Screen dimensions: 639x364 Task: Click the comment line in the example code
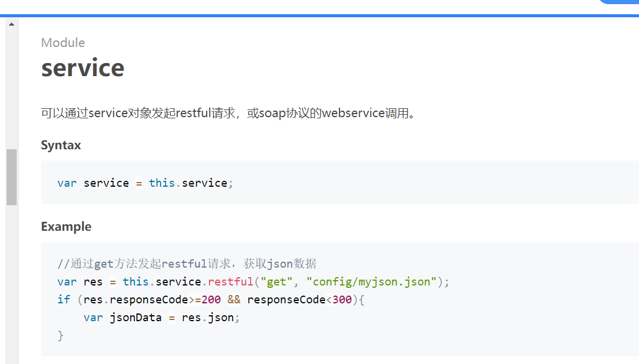point(186,263)
